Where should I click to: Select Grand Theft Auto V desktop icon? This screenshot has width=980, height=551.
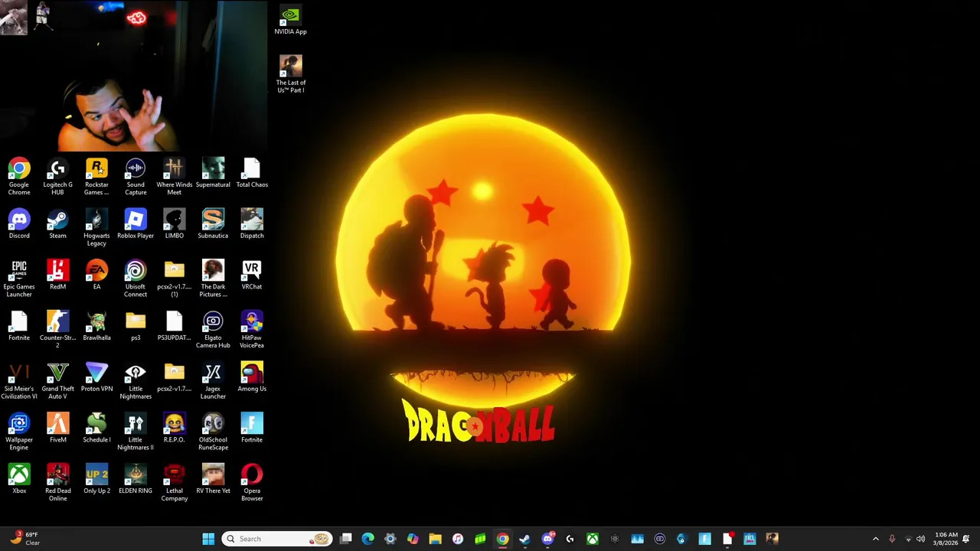coord(57,380)
